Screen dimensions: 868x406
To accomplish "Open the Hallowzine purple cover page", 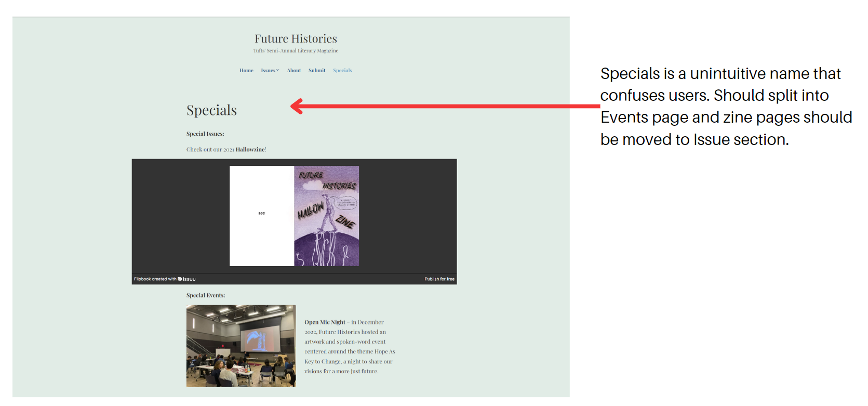I will click(327, 216).
